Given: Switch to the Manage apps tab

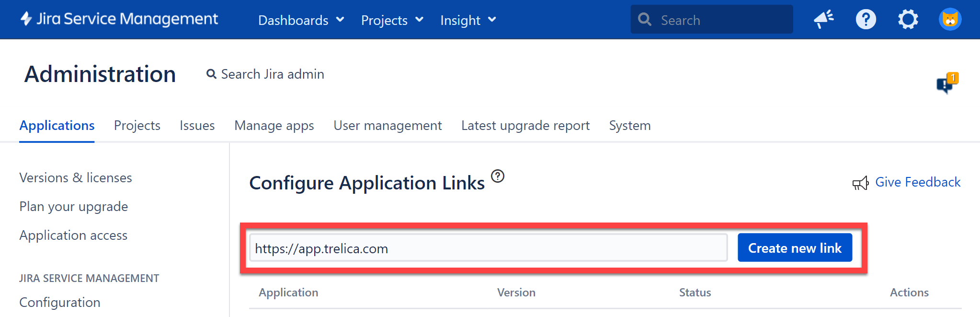Looking at the screenshot, I should [x=274, y=126].
